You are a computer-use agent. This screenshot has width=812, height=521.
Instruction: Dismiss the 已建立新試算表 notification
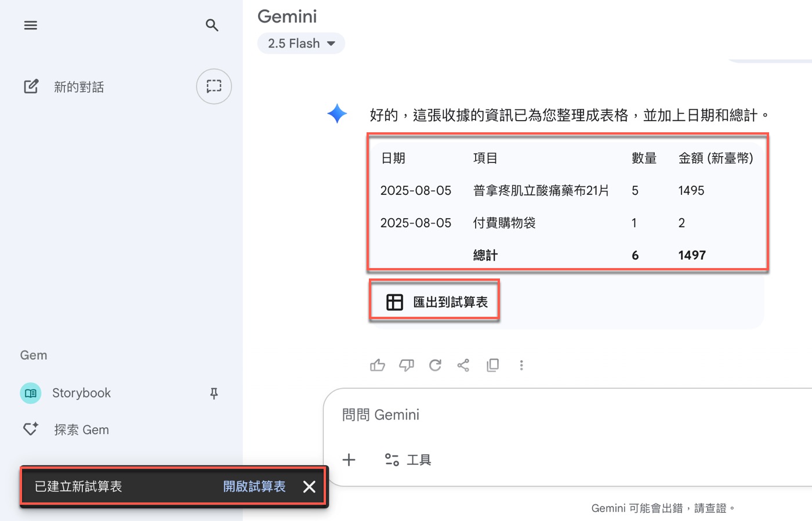[309, 486]
